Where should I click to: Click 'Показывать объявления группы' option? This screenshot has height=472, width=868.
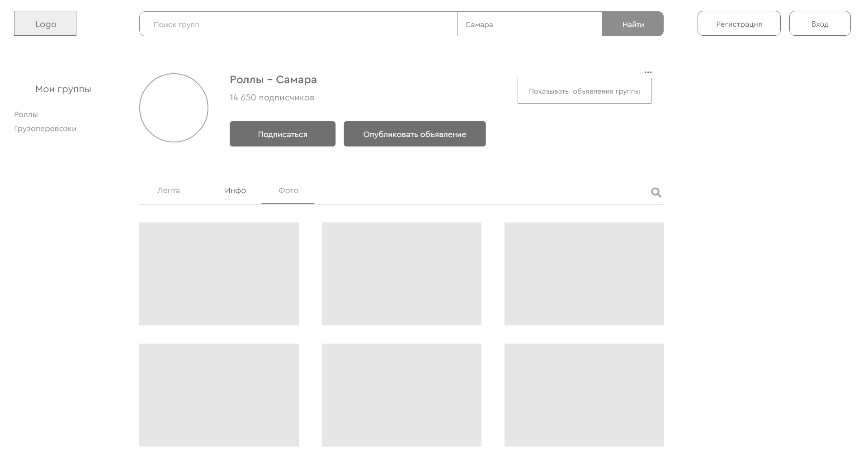tap(584, 91)
